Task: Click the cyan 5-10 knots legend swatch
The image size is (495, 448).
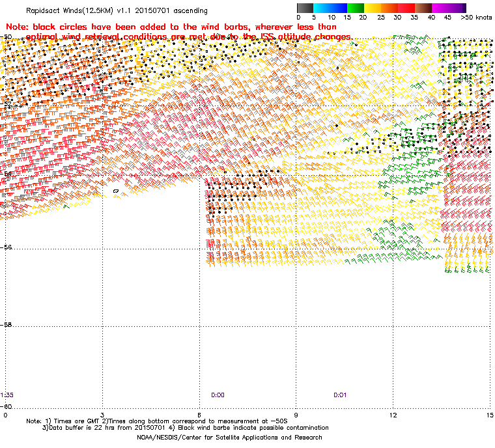Action: (x=322, y=8)
